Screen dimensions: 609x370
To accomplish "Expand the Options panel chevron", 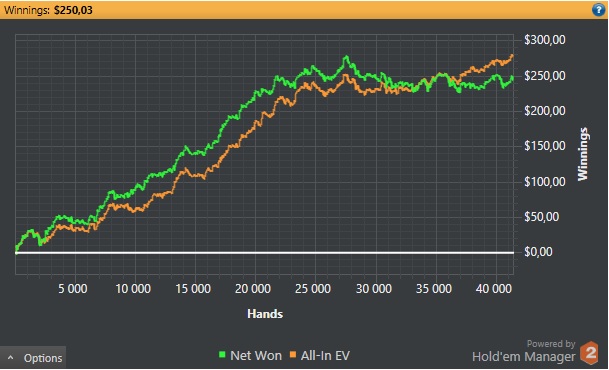I will [10, 358].
